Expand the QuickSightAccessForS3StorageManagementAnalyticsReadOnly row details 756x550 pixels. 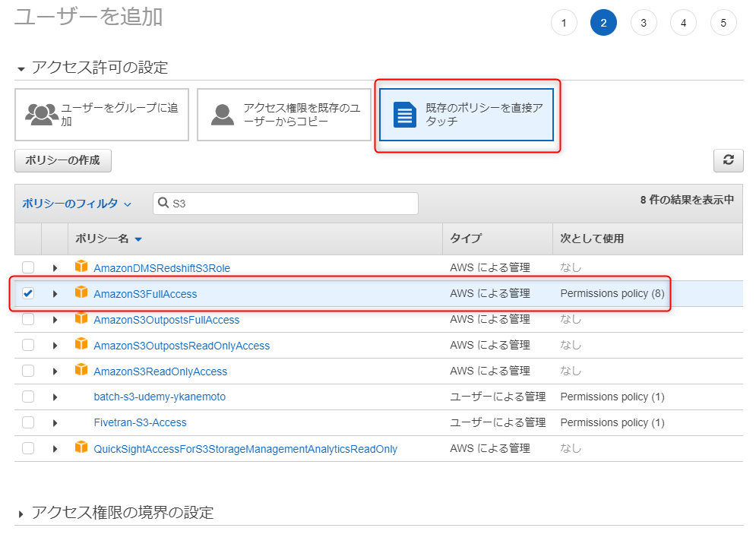pyautogui.click(x=55, y=449)
